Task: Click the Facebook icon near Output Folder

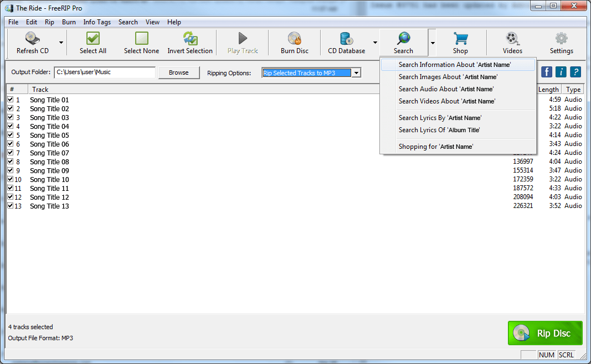Action: [x=547, y=72]
